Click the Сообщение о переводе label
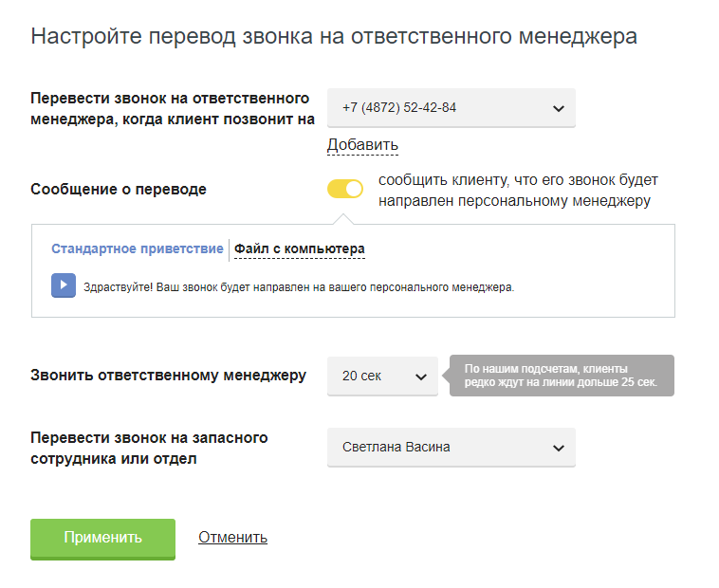Image resolution: width=719 pixels, height=588 pixels. pyautogui.click(x=119, y=190)
